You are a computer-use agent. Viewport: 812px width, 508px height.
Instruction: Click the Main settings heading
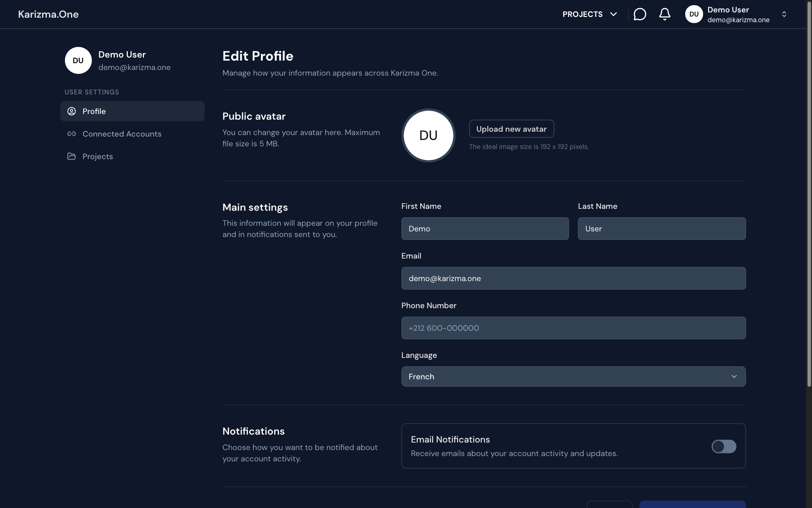coord(255,207)
